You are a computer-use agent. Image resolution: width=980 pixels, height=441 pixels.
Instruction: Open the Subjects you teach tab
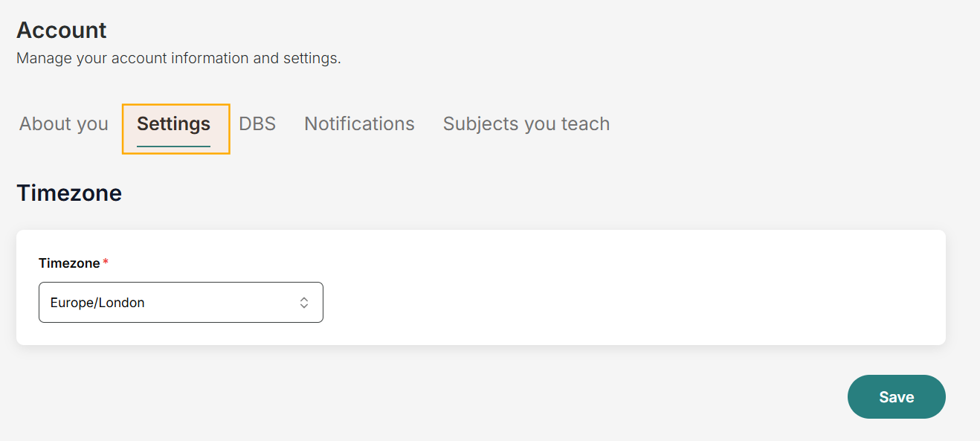(526, 124)
